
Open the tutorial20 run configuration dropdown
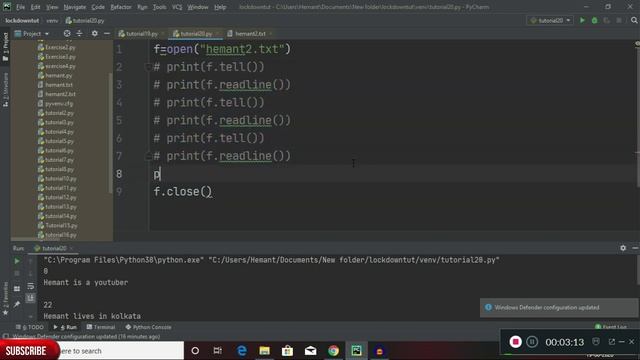click(x=550, y=20)
